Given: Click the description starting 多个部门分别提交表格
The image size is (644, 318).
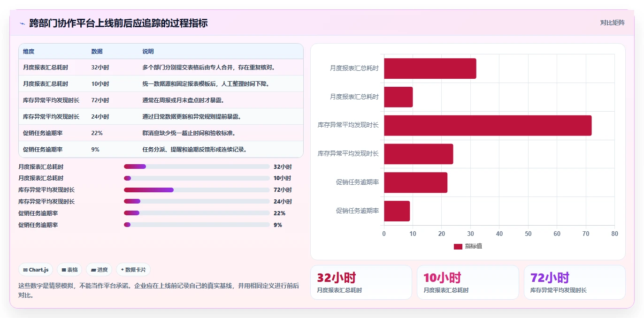Looking at the screenshot, I should click(x=208, y=68).
